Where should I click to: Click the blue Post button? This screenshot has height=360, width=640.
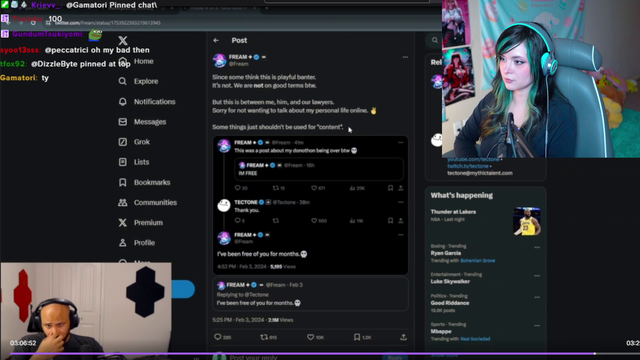[x=183, y=289]
